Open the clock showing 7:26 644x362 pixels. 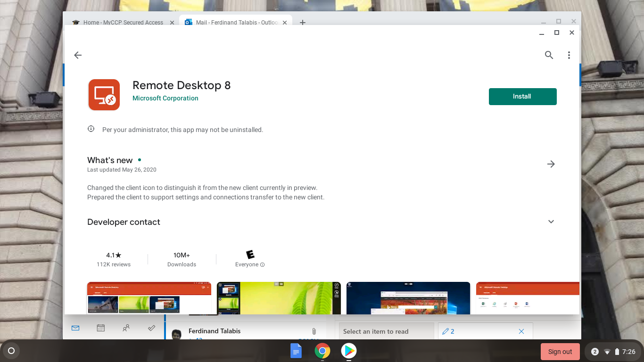click(x=629, y=352)
